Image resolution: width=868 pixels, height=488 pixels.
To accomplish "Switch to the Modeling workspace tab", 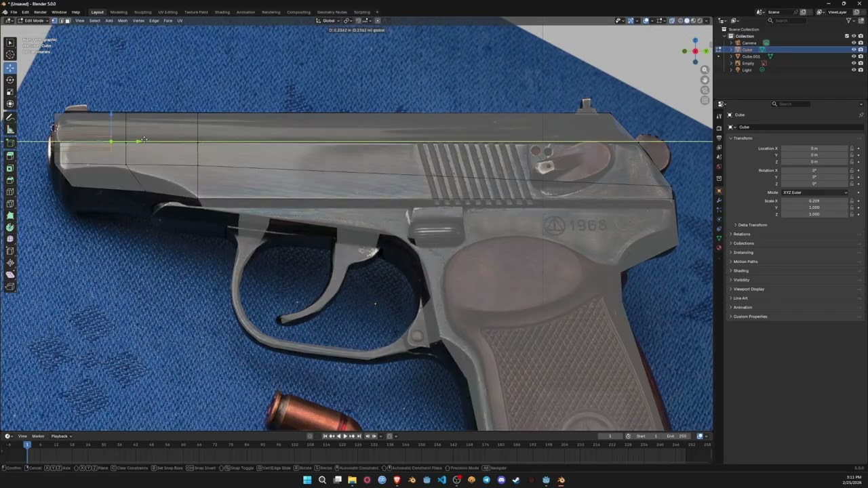I will (x=119, y=12).
